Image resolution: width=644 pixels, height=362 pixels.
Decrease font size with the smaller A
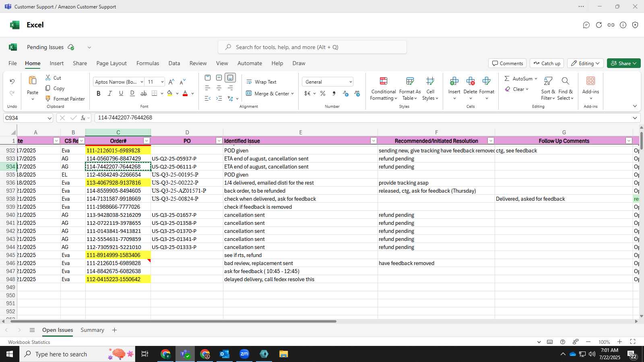tap(183, 82)
